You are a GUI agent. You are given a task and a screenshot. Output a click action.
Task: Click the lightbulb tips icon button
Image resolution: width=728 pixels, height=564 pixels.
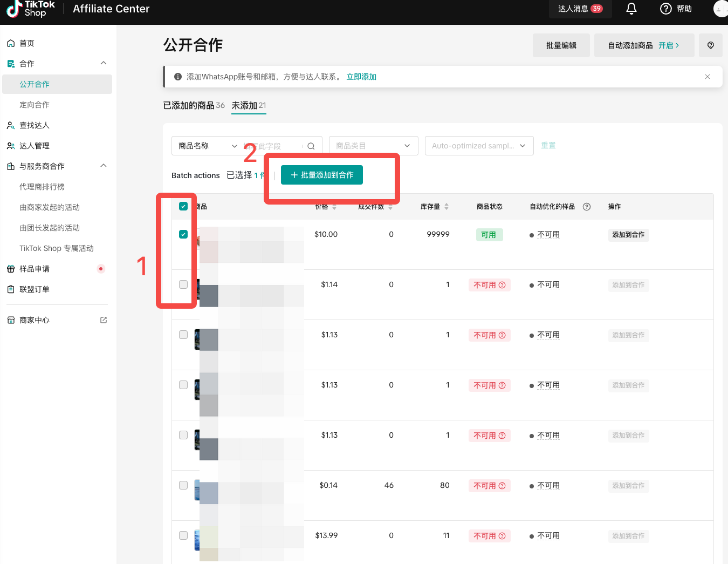[x=710, y=45]
